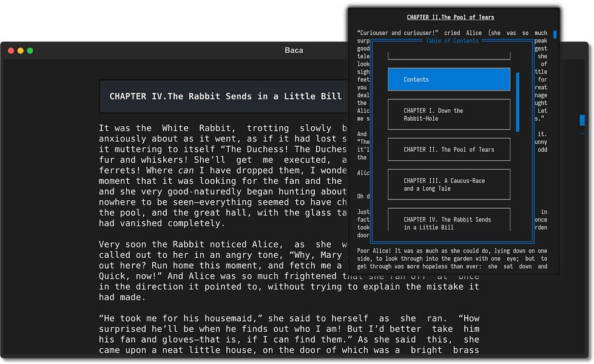
Task: Go to CHAPTER III. A Caucus-Race entry
Action: pos(449,184)
